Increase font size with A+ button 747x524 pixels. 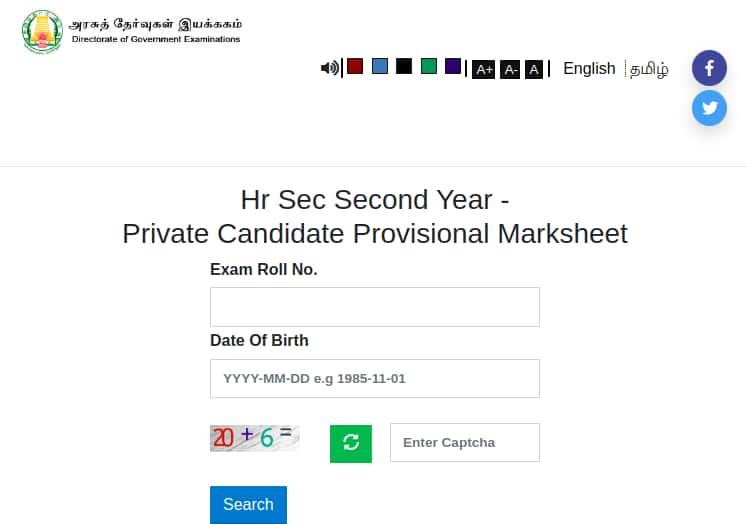484,69
